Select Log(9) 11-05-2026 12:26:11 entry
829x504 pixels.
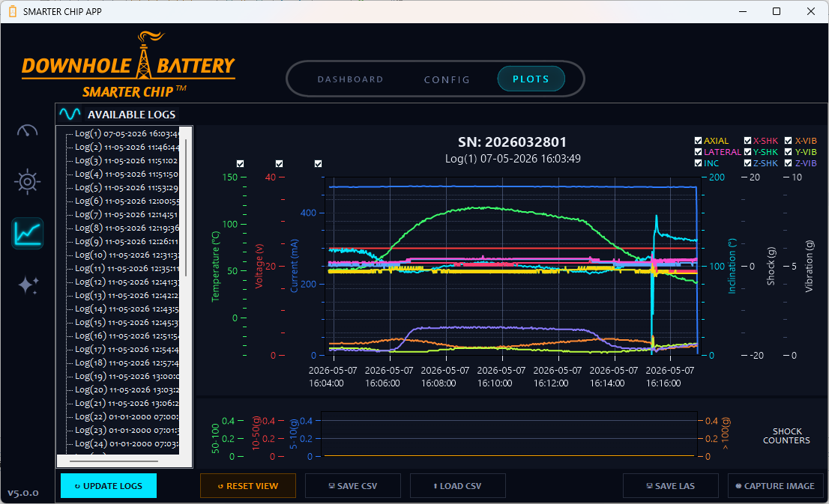(127, 241)
